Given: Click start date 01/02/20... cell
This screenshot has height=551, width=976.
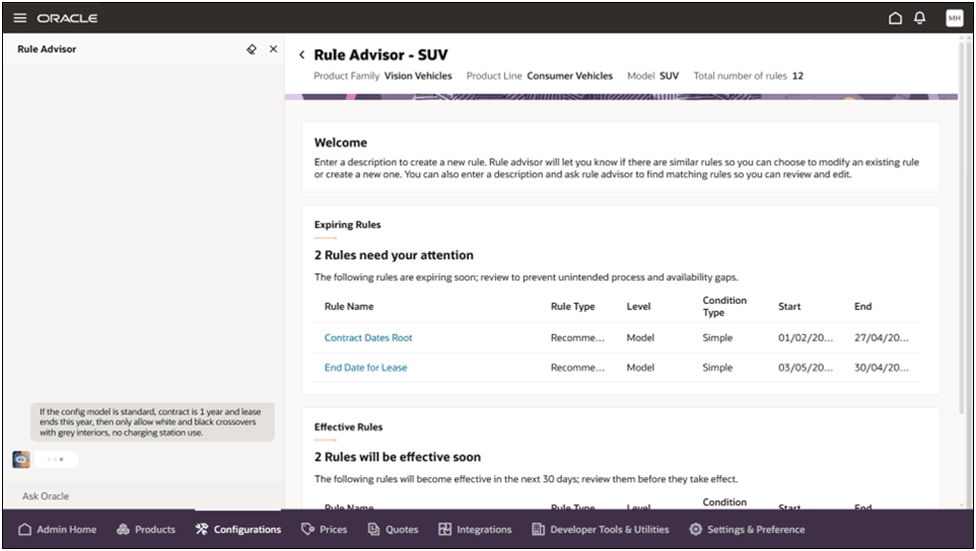Looking at the screenshot, I should click(805, 337).
